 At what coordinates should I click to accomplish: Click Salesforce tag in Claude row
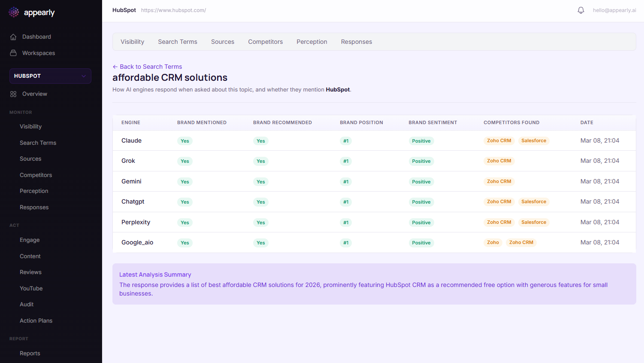pyautogui.click(x=533, y=140)
